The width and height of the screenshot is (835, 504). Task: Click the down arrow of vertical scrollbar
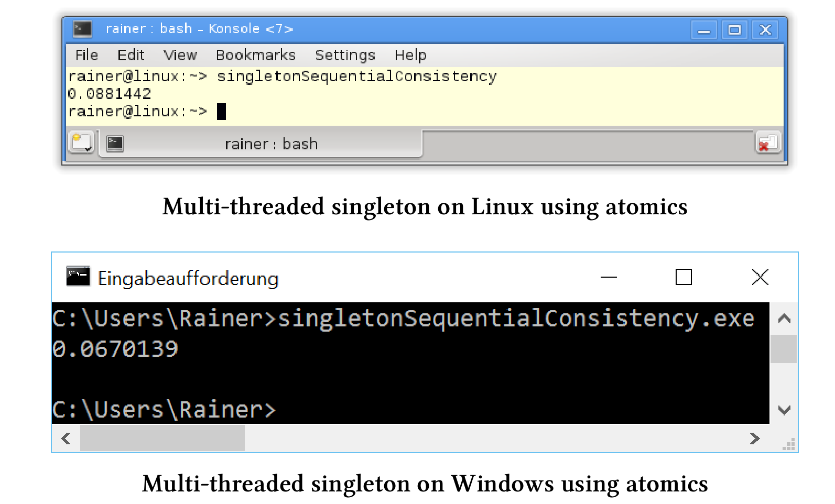(x=784, y=409)
